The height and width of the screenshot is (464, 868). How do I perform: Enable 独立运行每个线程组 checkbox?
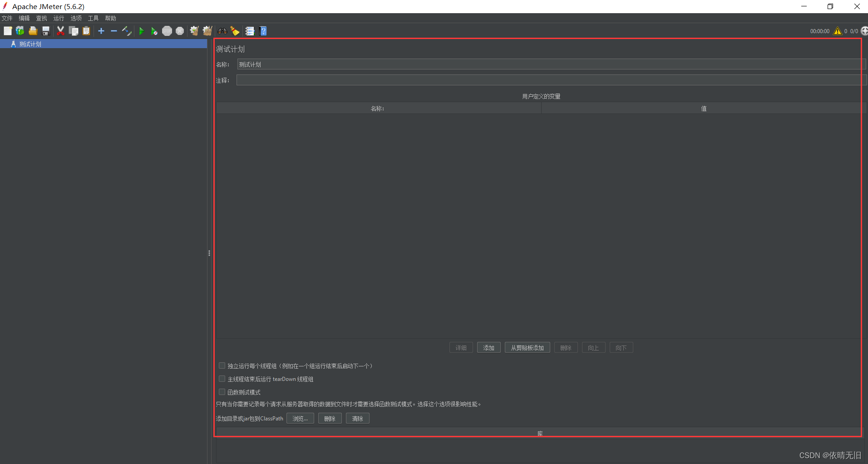222,365
